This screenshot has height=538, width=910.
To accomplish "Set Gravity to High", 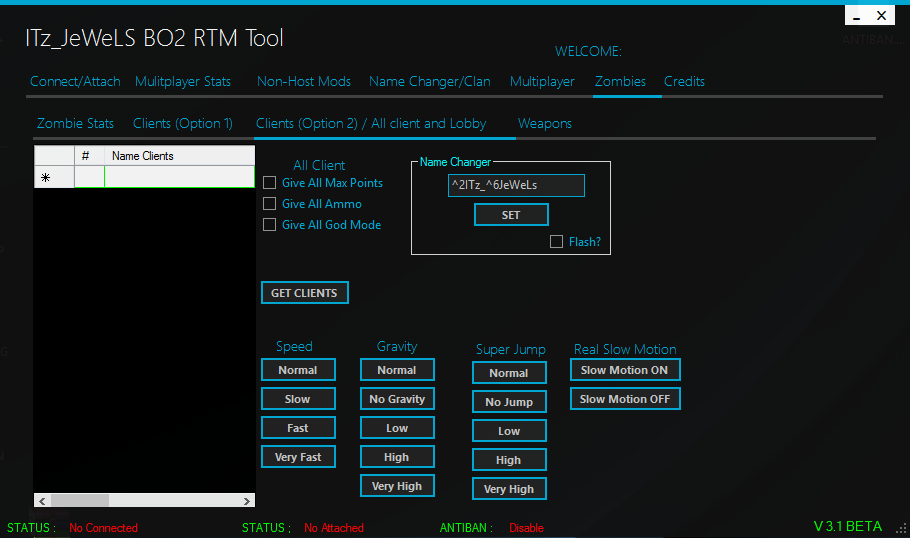I will tap(397, 457).
